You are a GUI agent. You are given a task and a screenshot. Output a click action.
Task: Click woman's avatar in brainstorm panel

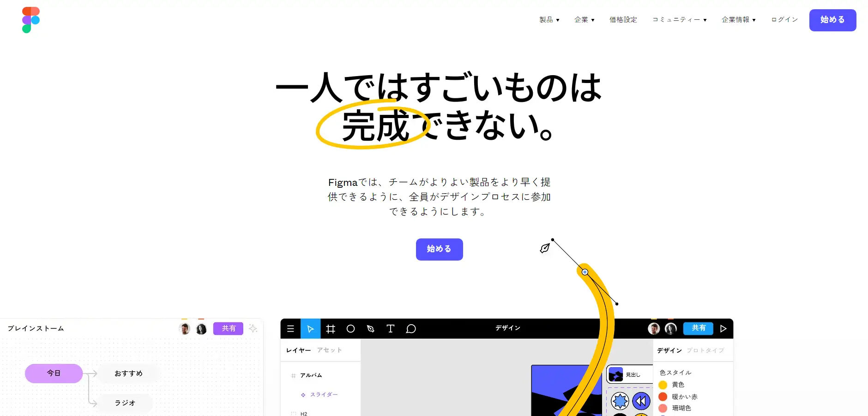click(x=201, y=329)
